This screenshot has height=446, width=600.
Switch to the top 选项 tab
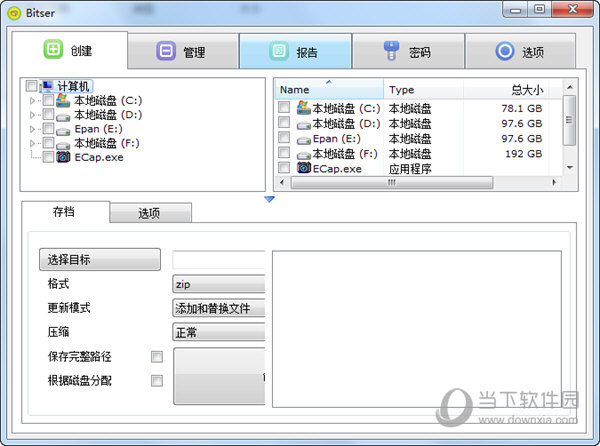[520, 51]
